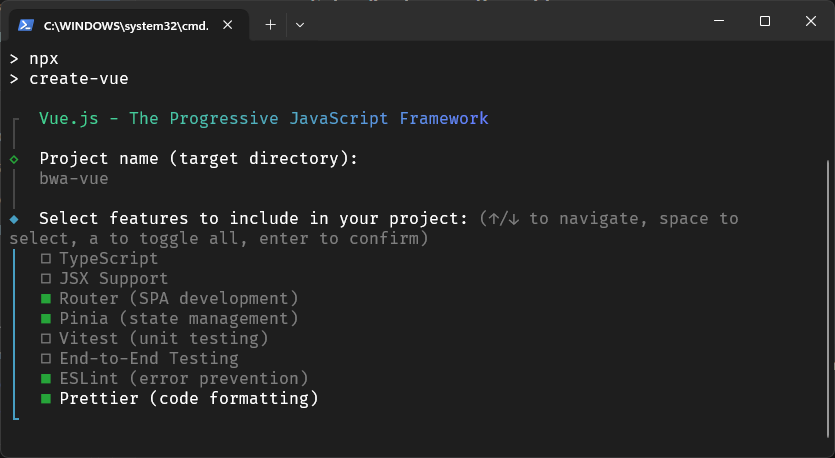
Task: Open the new tab profile dropdown
Action: 300,24
